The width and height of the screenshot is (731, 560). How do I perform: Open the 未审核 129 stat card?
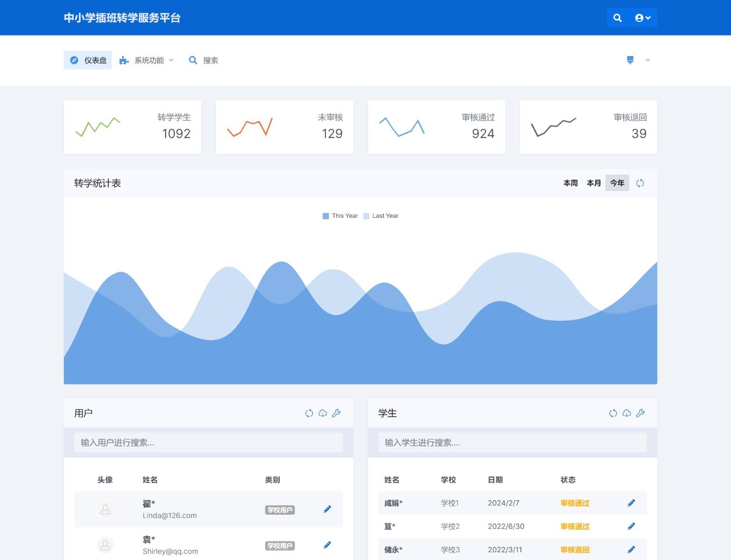285,127
